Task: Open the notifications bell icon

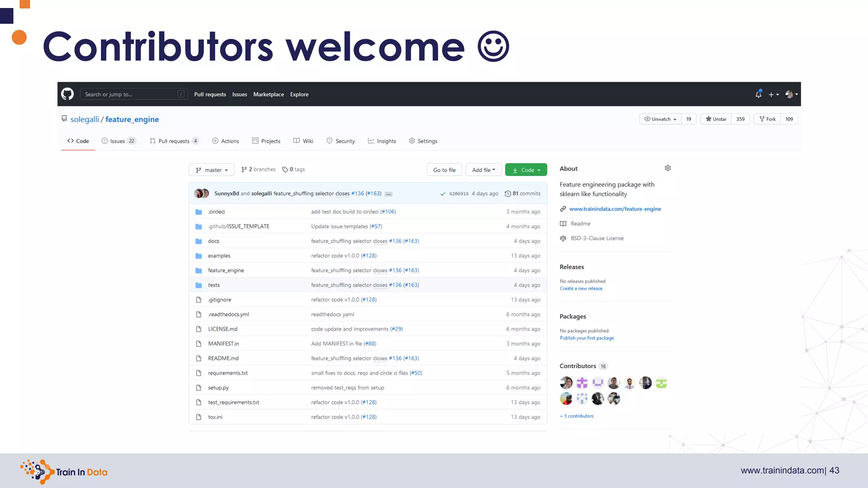Action: coord(759,94)
